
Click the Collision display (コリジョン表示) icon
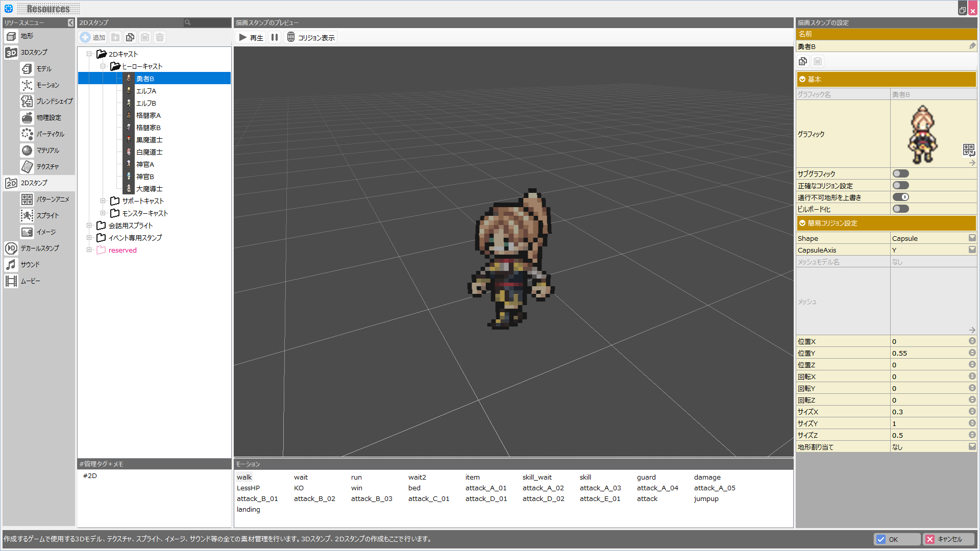291,37
